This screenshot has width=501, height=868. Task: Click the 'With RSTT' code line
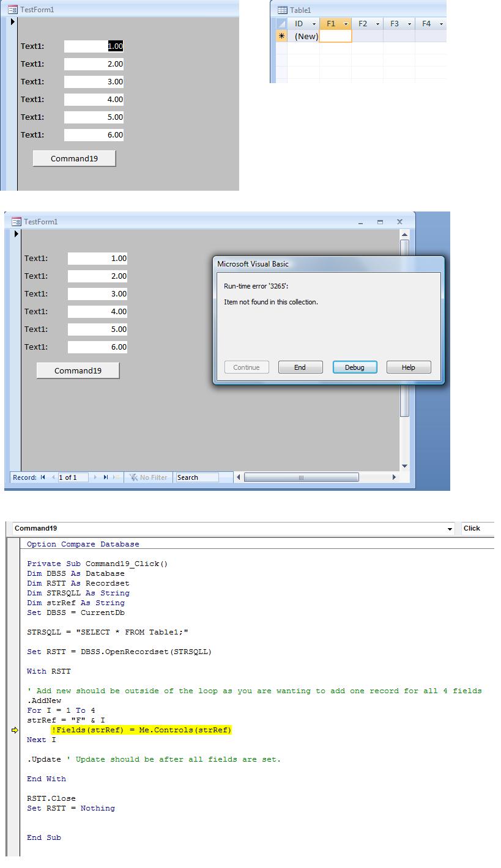click(49, 671)
